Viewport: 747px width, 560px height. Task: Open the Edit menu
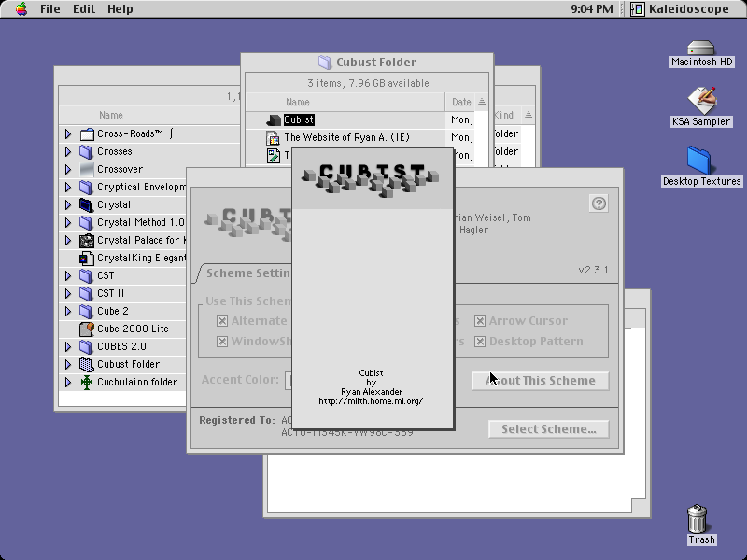click(x=84, y=9)
